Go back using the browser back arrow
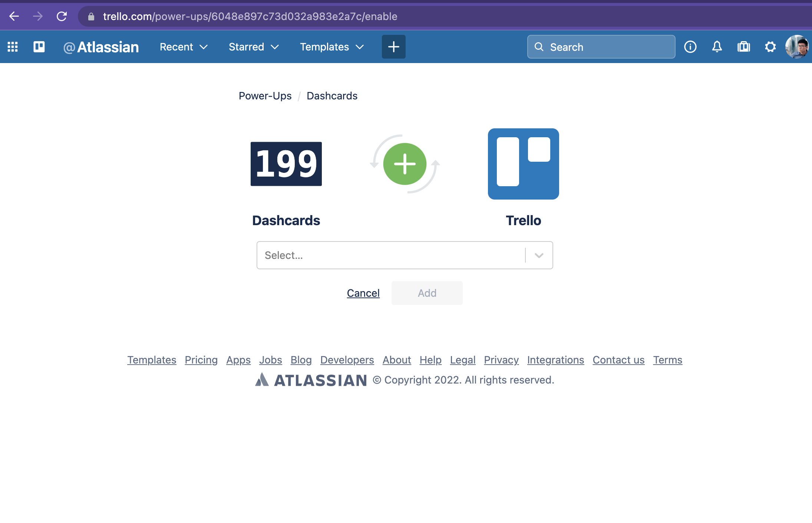The width and height of the screenshot is (812, 523). point(14,16)
